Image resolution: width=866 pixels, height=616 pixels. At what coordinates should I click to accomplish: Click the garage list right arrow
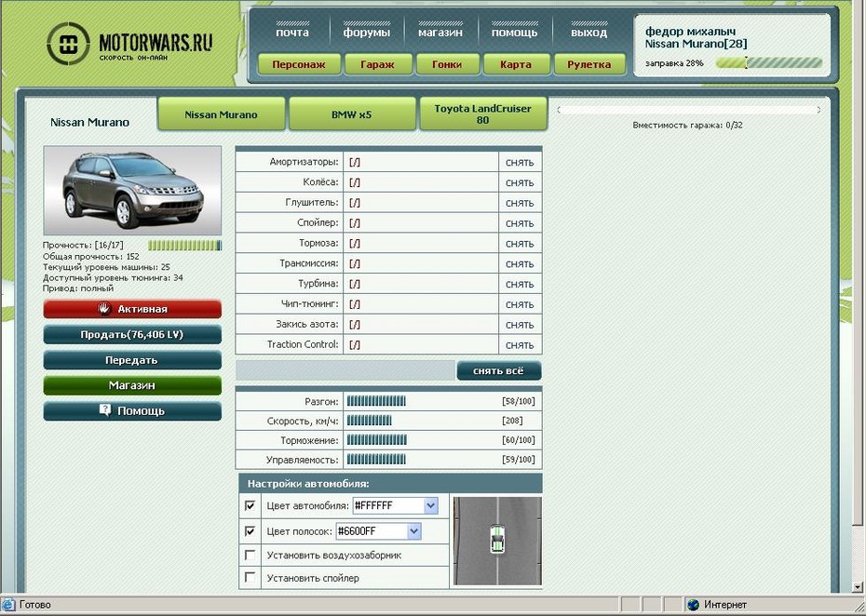819,110
